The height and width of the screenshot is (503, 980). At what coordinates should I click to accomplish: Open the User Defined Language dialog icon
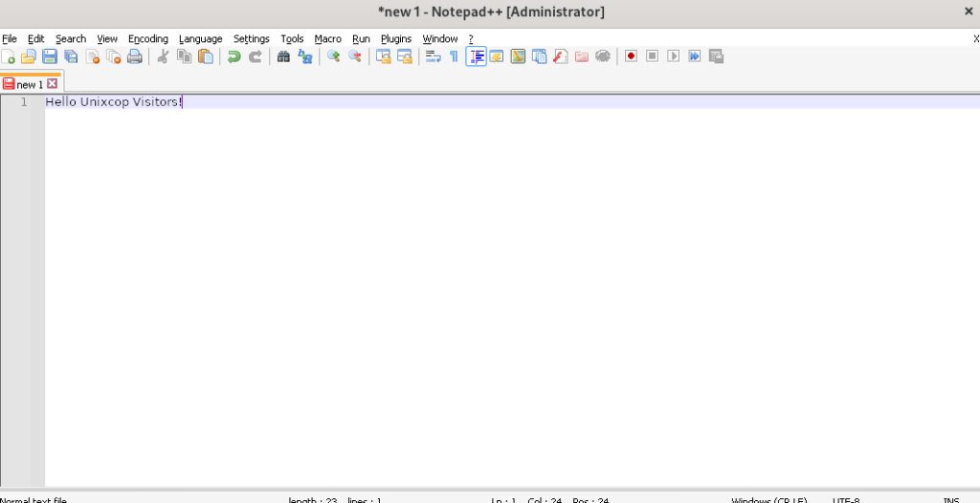tap(497, 56)
